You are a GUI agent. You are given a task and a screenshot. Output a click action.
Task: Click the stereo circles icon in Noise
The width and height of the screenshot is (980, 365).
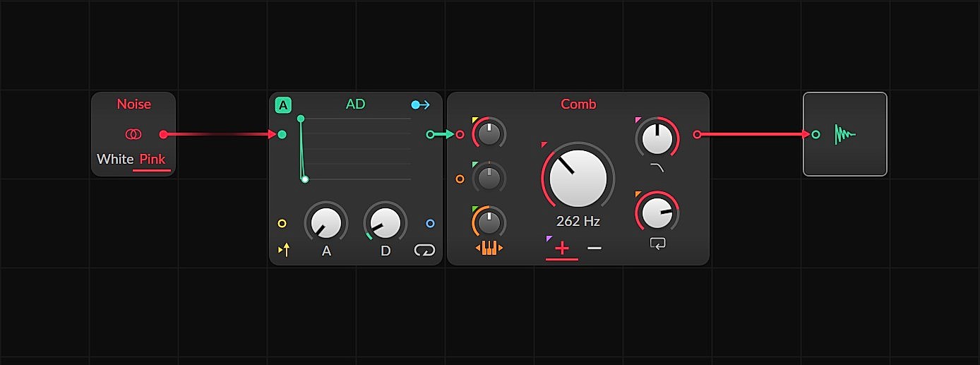(133, 134)
